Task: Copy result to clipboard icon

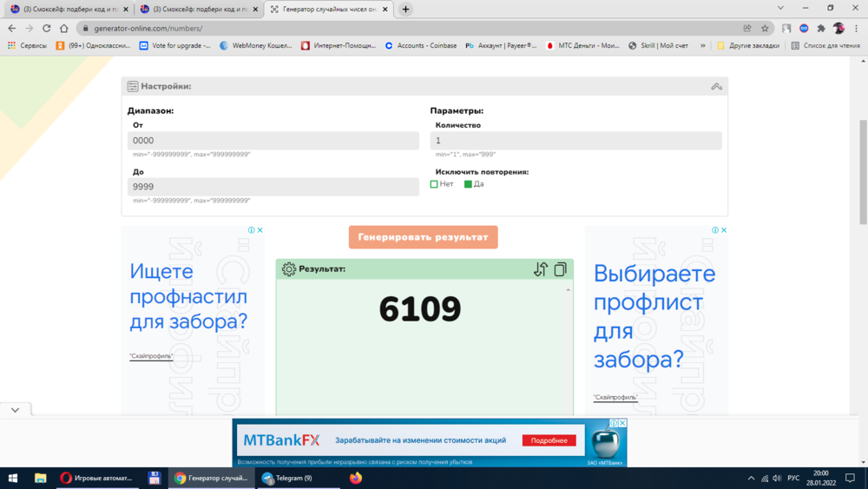Action: point(560,269)
